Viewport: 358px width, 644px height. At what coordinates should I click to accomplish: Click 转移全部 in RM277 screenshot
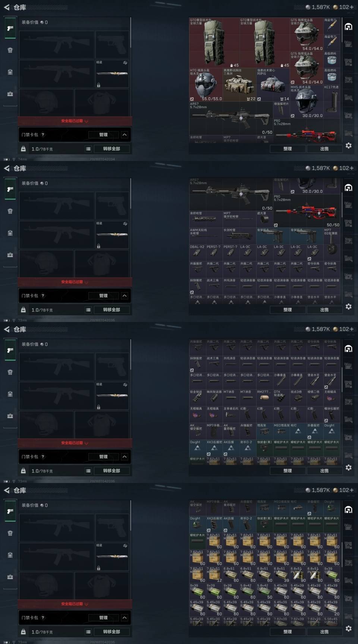point(112,471)
